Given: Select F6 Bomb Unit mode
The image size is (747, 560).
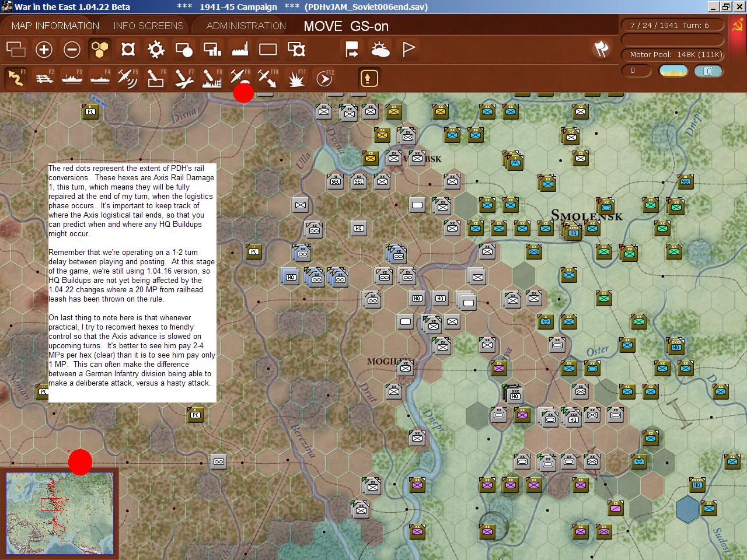Looking at the screenshot, I should click(156, 78).
